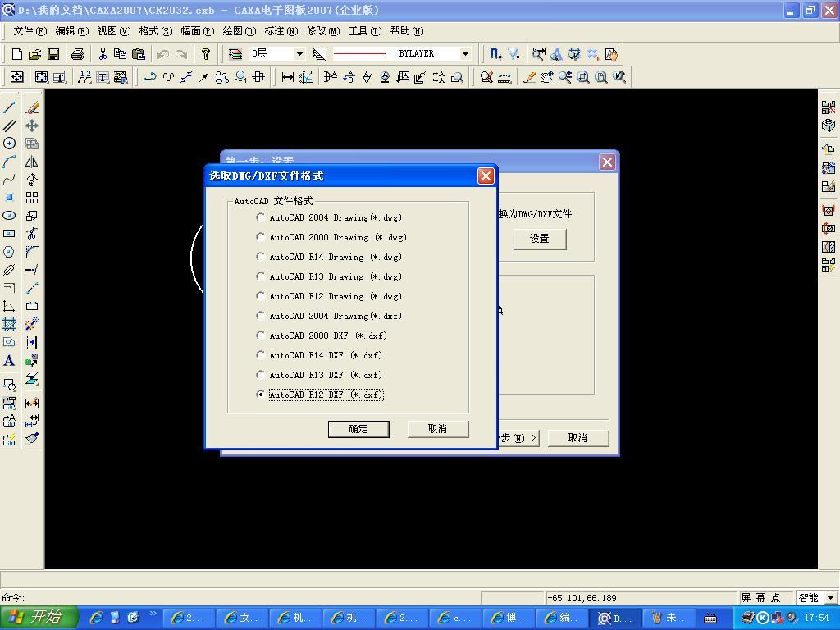Viewport: 840px width, 630px height.
Task: Click the Save floppy disk icon
Action: (x=53, y=53)
